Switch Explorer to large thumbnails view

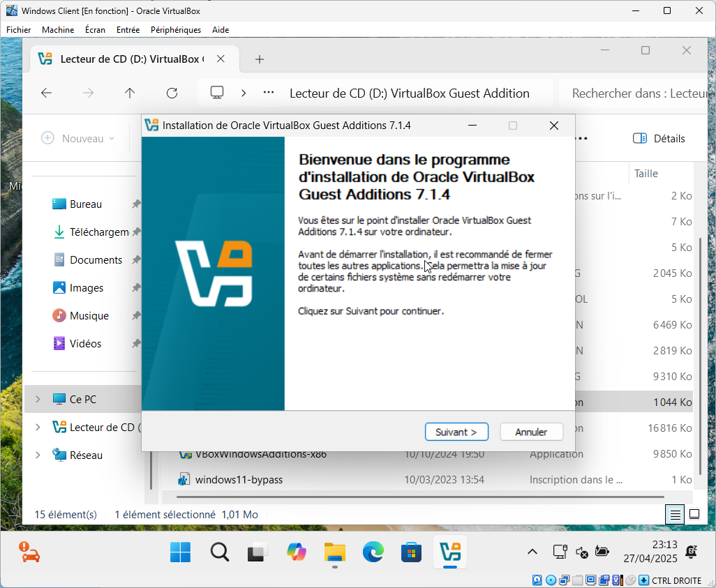click(x=694, y=515)
